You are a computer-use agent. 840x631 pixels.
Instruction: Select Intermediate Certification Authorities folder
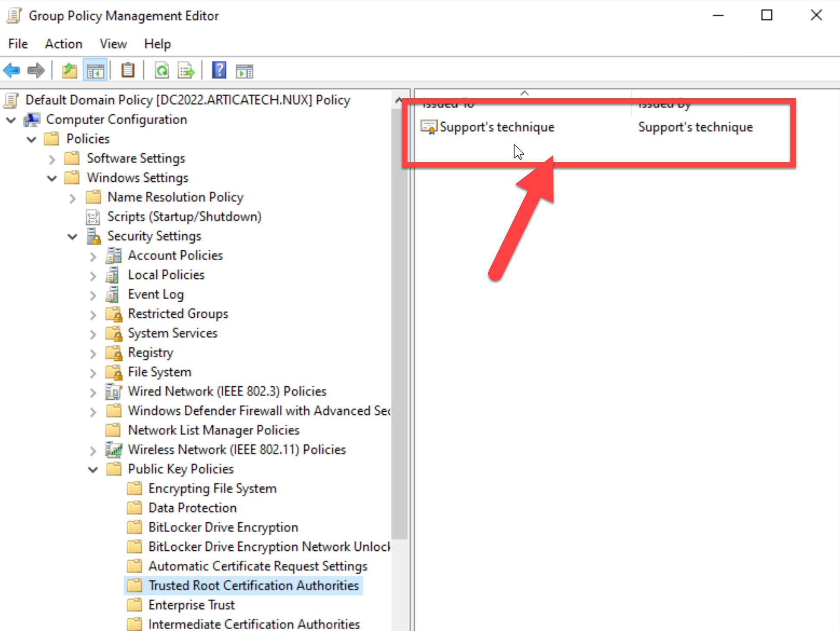pos(253,624)
